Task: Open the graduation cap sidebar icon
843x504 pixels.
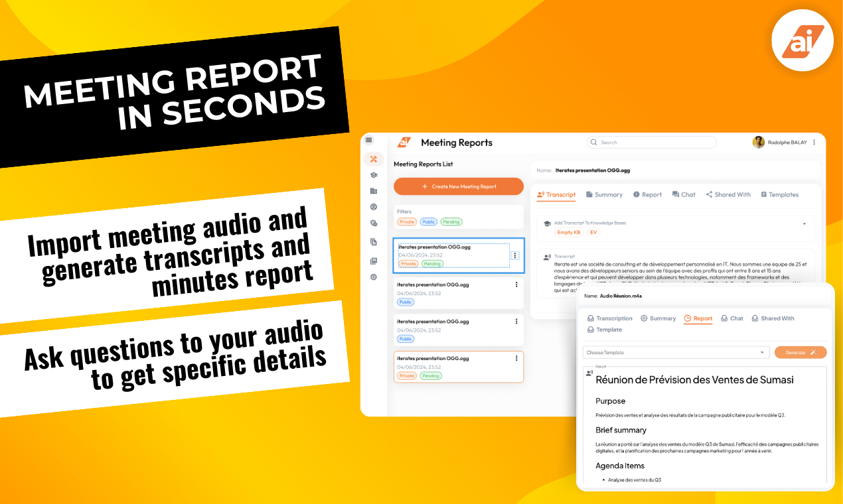Action: pos(374,175)
